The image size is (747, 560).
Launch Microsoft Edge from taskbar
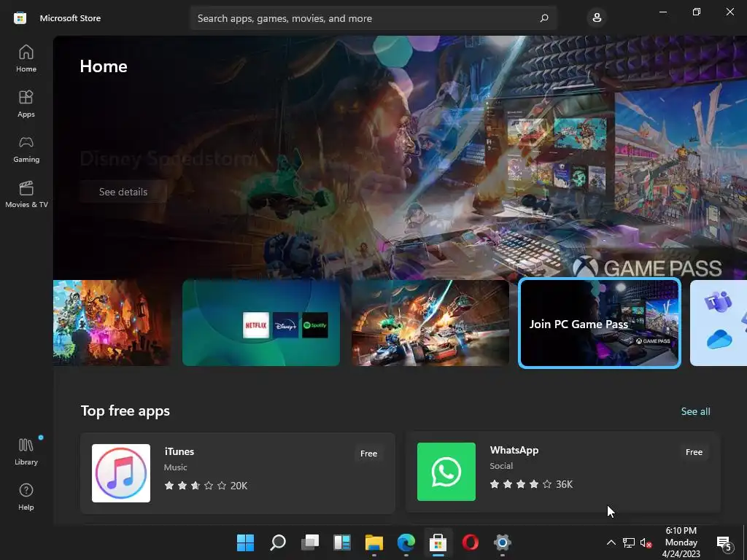point(406,542)
